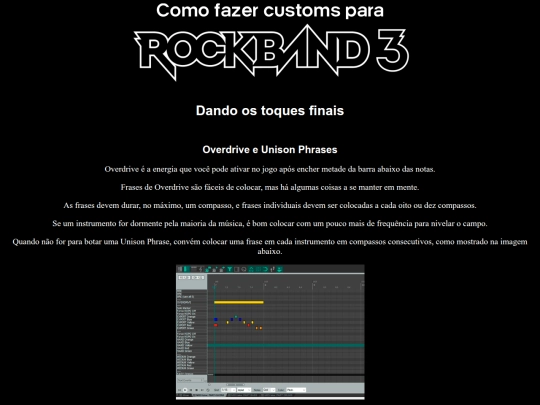Select the 'Dando os toques finais' heading
Viewport: 540px width, 405px height.
(270, 111)
